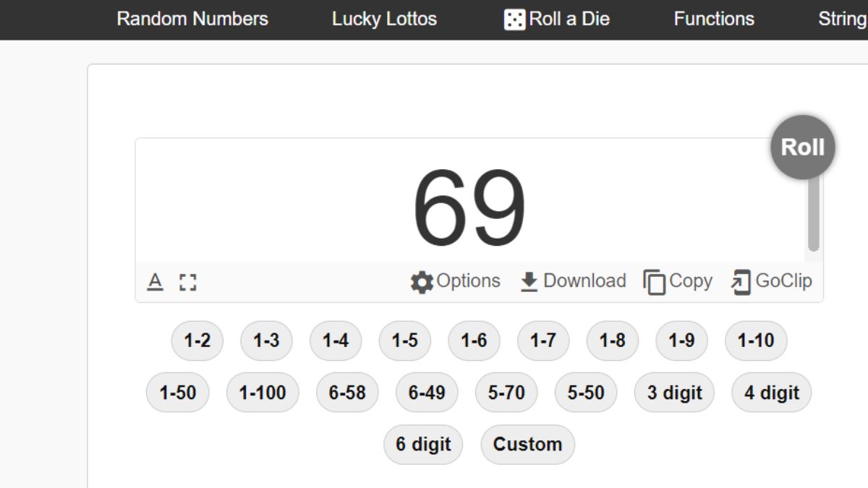Open Roll a Die from the navigation bar
Viewport: 868px width, 488px height.
(x=557, y=19)
